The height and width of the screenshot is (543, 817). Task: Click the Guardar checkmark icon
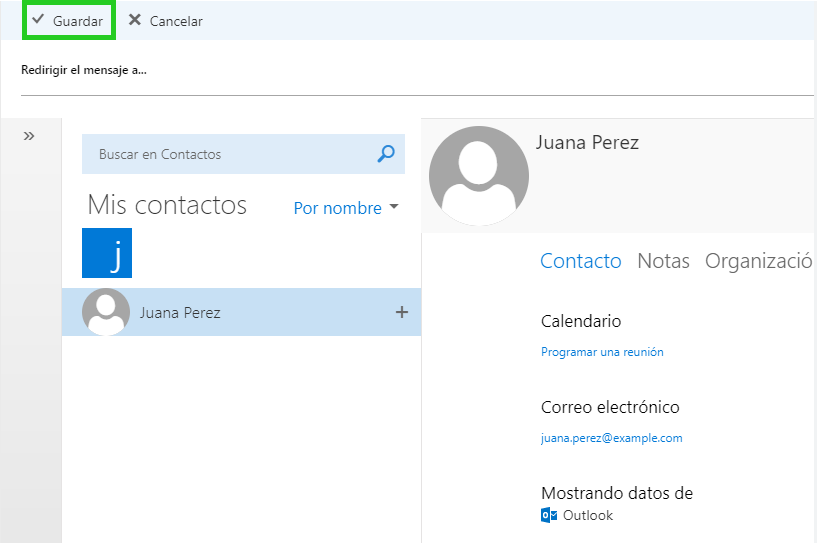click(38, 20)
